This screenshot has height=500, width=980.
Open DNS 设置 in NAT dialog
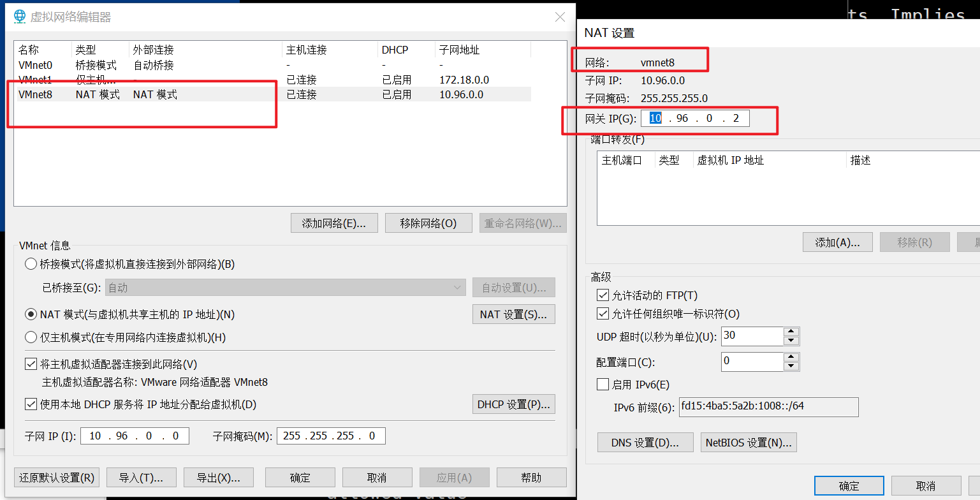pyautogui.click(x=645, y=443)
